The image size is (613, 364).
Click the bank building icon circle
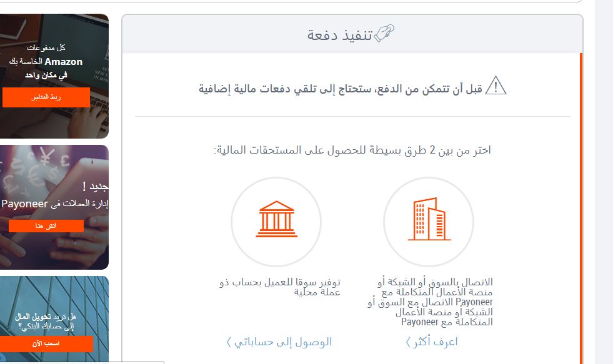(276, 222)
